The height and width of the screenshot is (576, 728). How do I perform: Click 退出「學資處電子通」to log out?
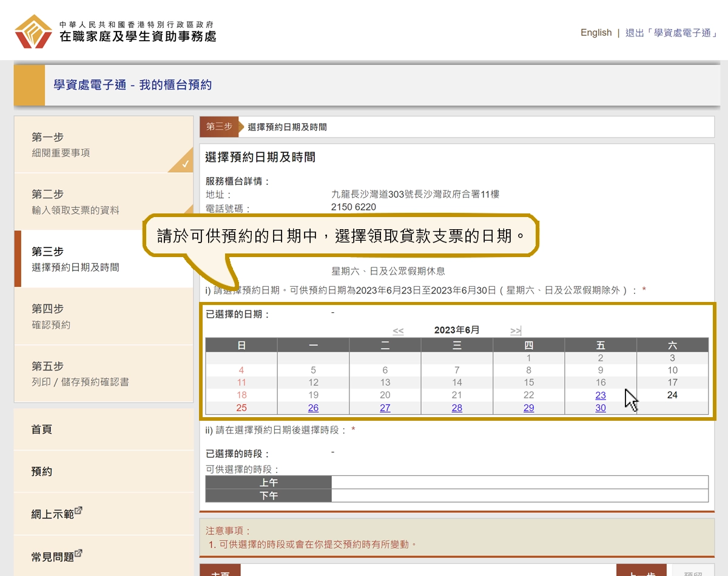click(670, 33)
